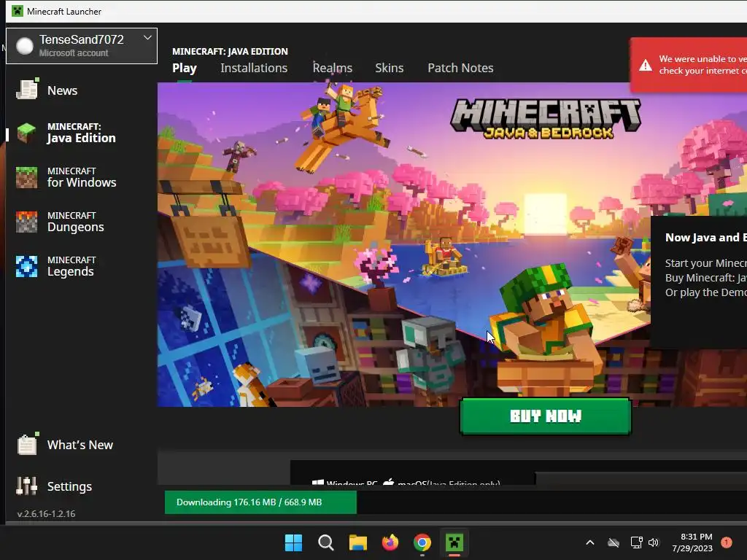Open Settings label in the sidebar
The width and height of the screenshot is (747, 560).
pyautogui.click(x=69, y=486)
